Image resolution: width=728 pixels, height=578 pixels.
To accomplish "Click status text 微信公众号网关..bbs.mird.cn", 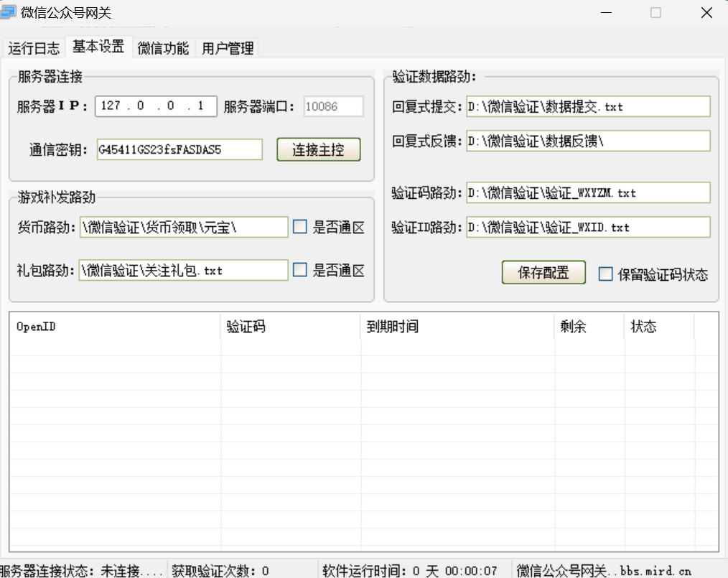I will tap(604, 571).
